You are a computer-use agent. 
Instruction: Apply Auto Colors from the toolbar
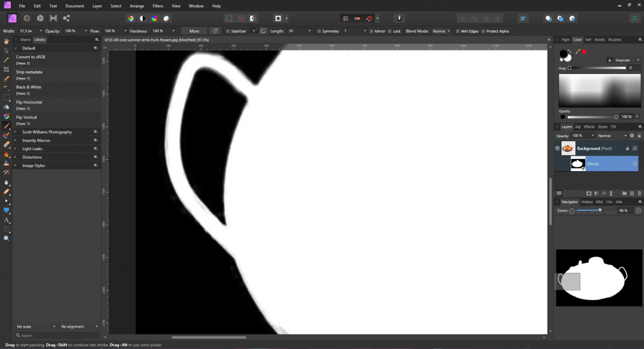pyautogui.click(x=154, y=18)
